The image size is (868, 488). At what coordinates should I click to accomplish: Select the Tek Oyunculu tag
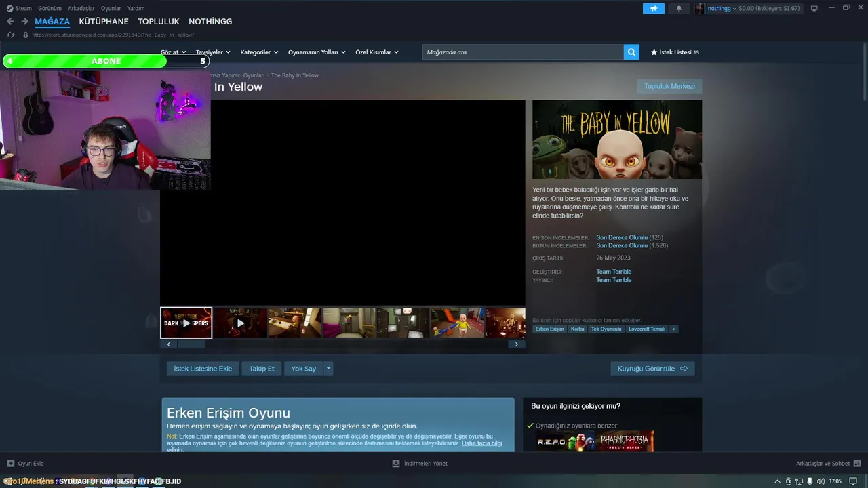click(x=606, y=329)
